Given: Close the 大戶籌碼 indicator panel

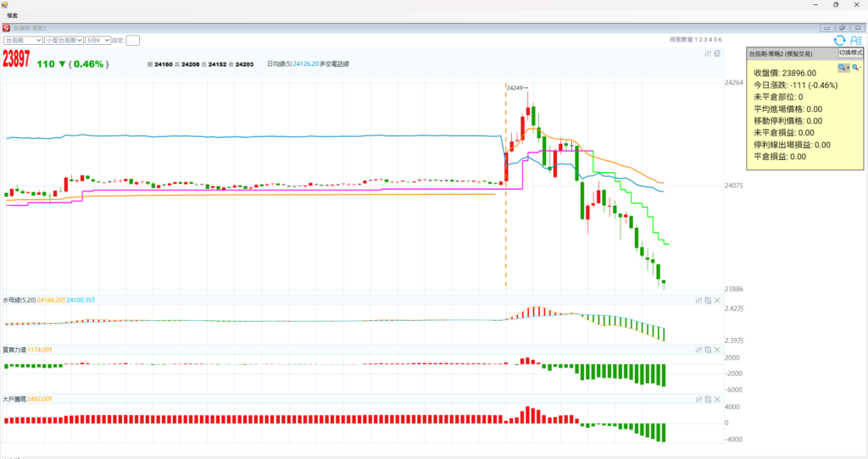Looking at the screenshot, I should (717, 398).
